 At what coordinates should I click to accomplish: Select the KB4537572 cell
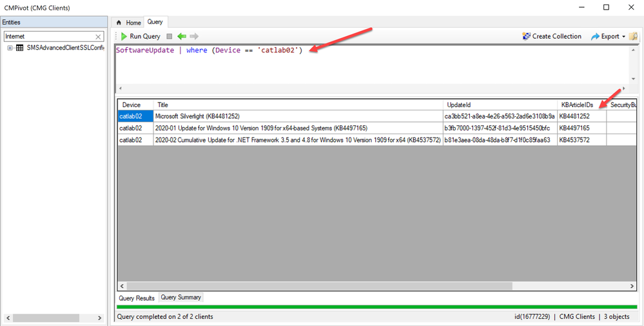(581, 140)
